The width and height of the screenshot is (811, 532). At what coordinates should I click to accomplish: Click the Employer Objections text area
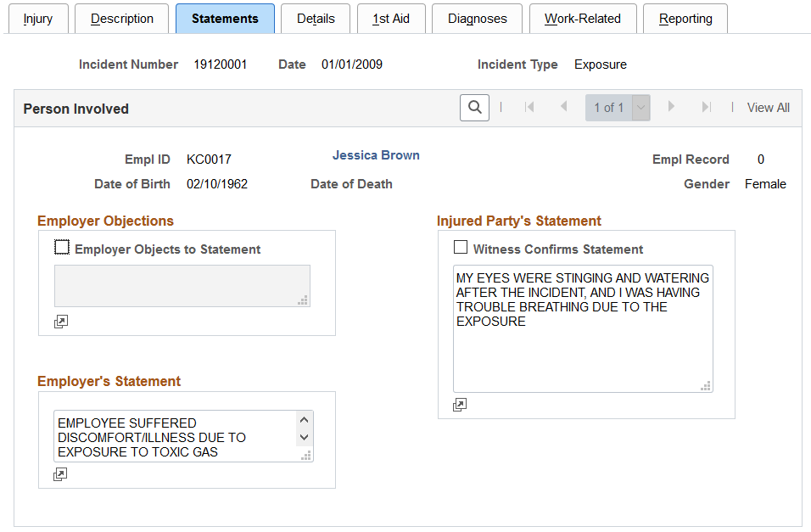(182, 286)
